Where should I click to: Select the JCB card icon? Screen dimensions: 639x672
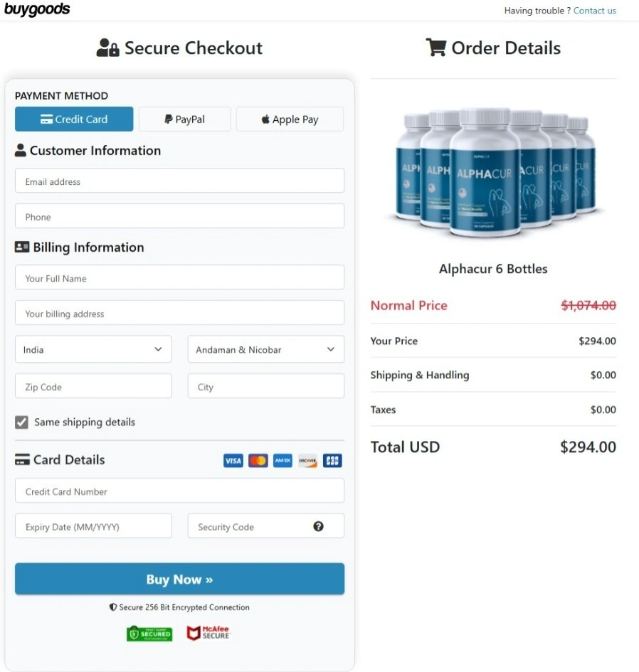point(332,461)
